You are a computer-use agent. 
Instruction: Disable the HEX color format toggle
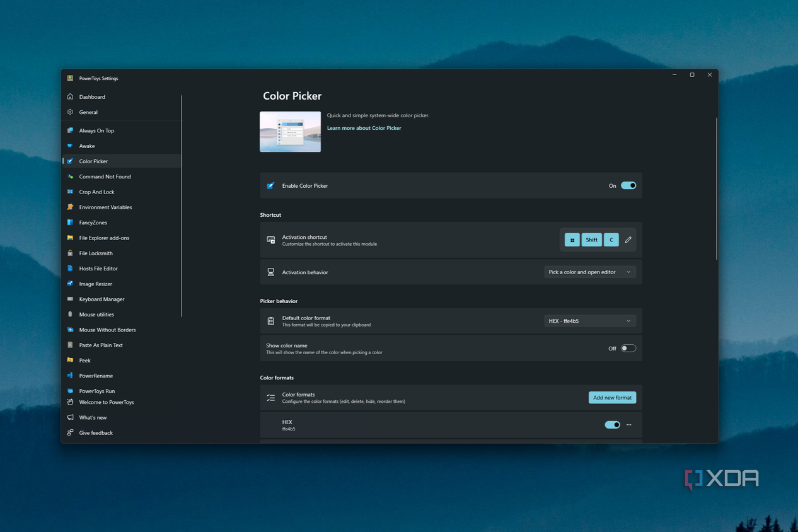tap(612, 425)
